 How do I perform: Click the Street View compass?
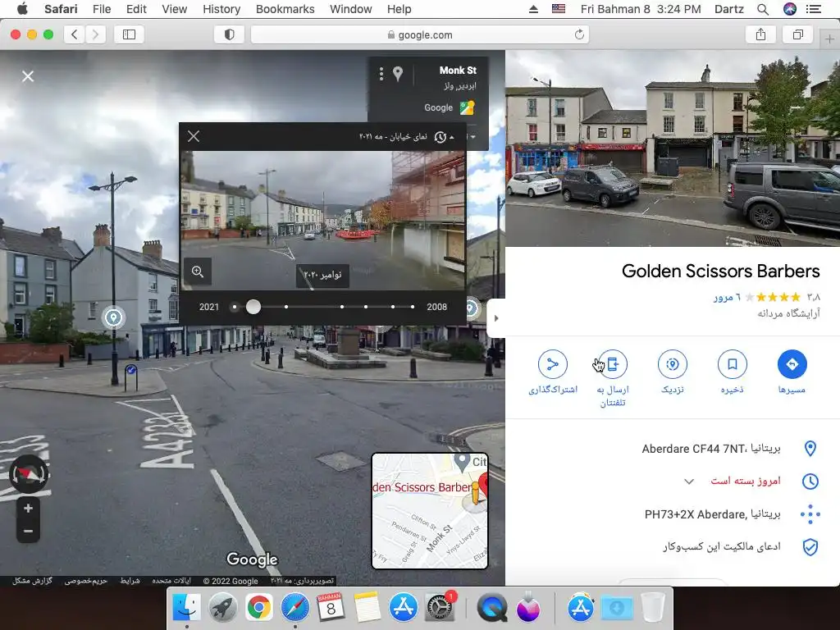click(29, 474)
